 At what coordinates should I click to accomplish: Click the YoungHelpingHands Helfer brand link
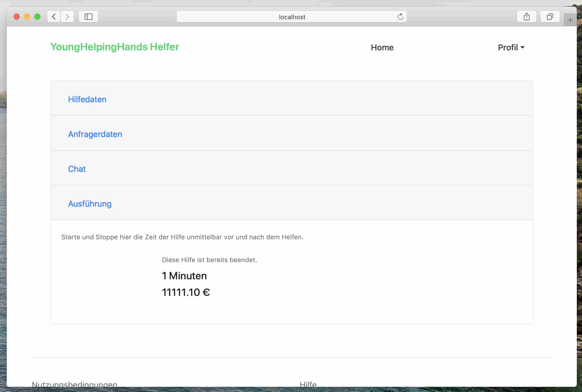114,47
